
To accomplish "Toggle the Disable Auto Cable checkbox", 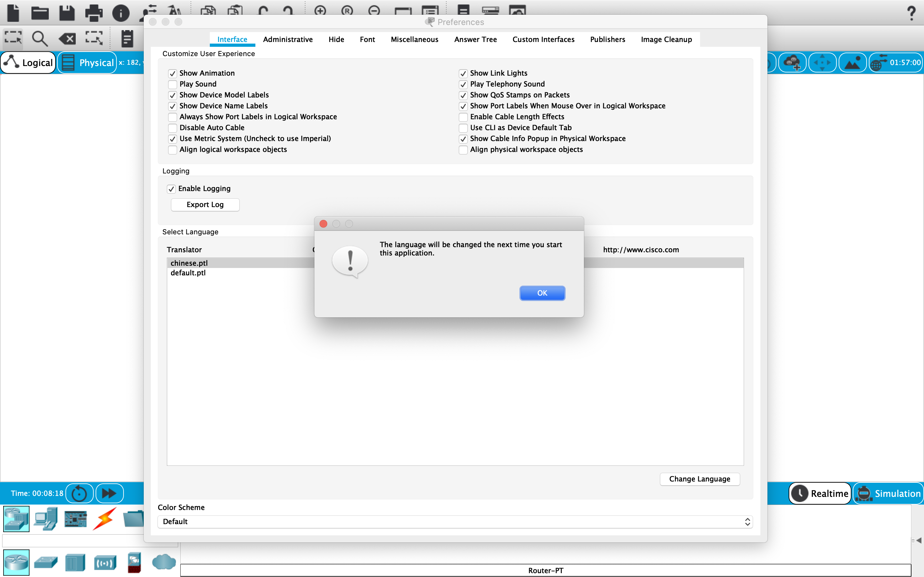I will (173, 128).
